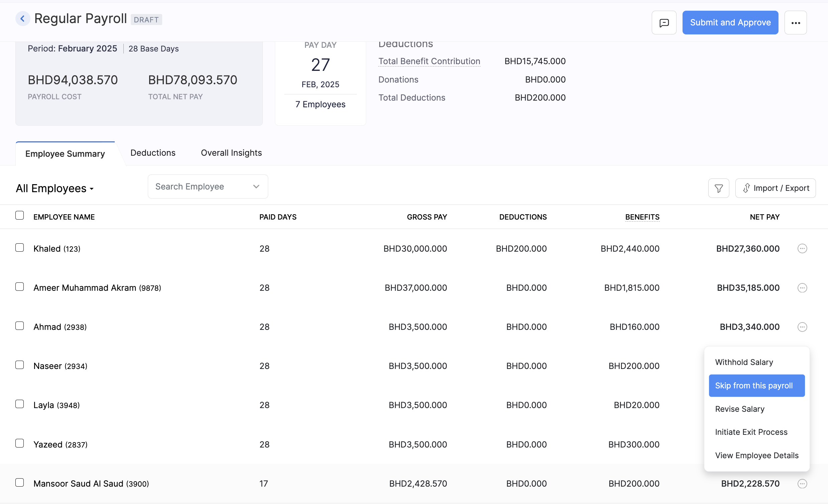The height and width of the screenshot is (504, 828).
Task: Click the Submit and Approve button
Action: (x=730, y=22)
